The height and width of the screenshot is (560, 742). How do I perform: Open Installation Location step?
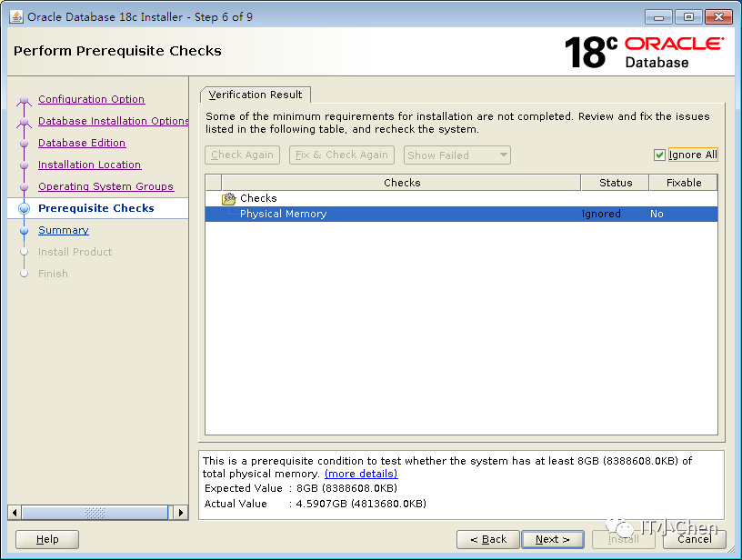click(x=89, y=165)
